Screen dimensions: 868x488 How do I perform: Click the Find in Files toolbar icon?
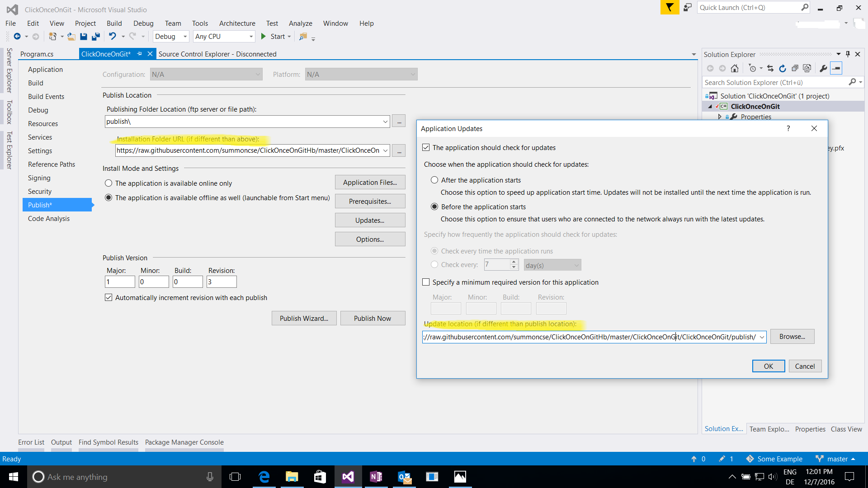pos(303,37)
